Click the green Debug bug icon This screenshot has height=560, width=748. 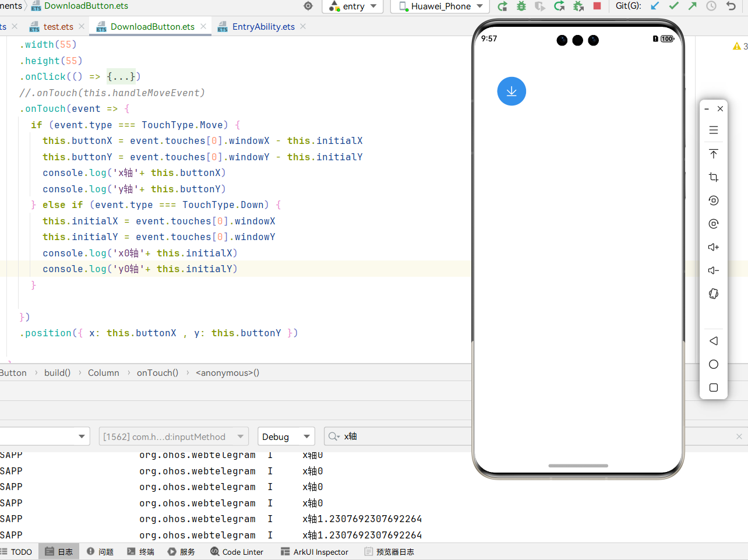coord(521,6)
